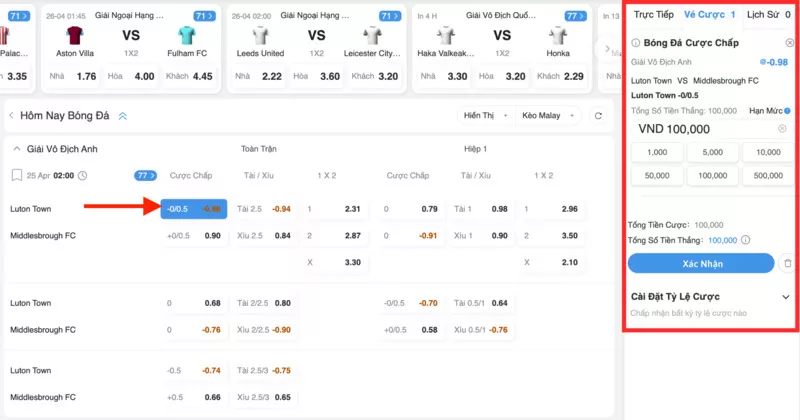Pick Honka Khách odds 2.29
The width and height of the screenshot is (800, 420).
(x=560, y=77)
